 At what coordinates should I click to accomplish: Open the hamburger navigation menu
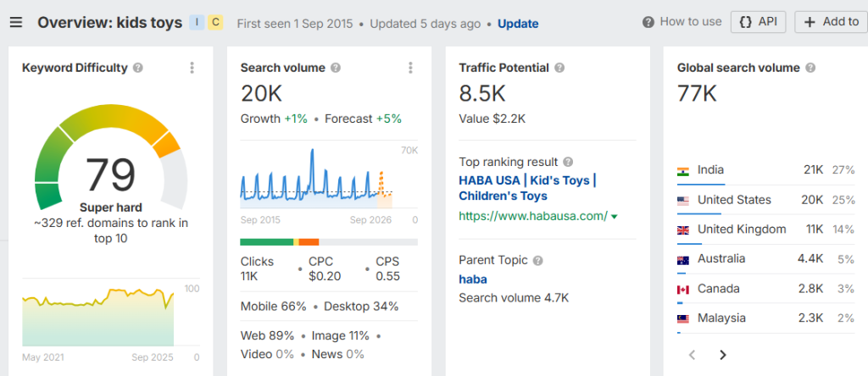tap(16, 22)
